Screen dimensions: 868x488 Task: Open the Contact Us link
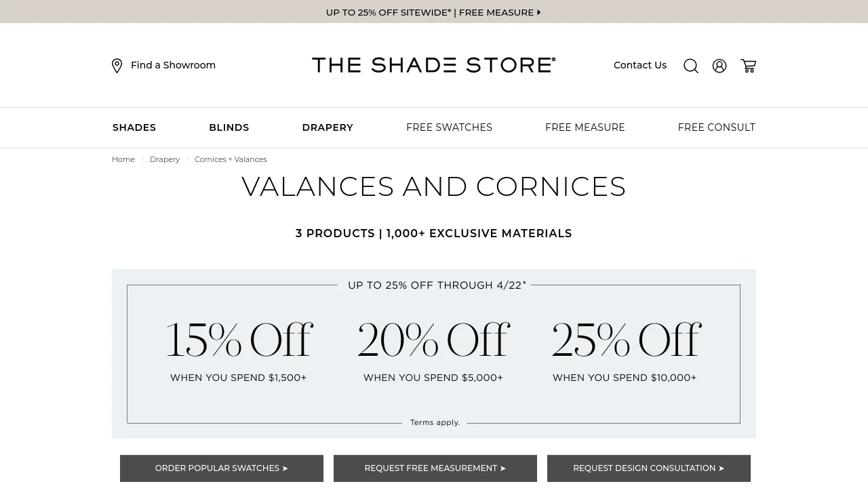coord(640,65)
